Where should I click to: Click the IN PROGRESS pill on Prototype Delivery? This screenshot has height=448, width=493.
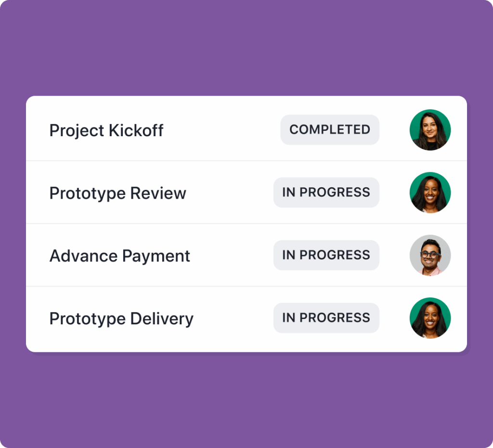(x=326, y=318)
